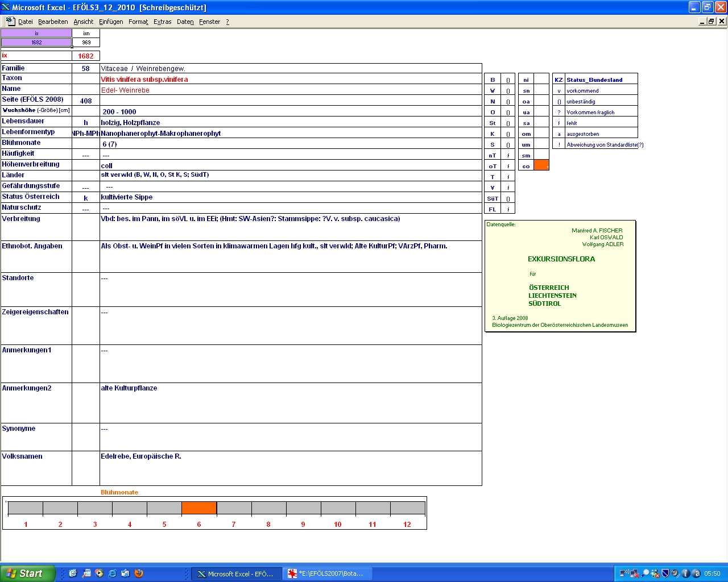Click the round 'i' info tray icon

click(685, 573)
